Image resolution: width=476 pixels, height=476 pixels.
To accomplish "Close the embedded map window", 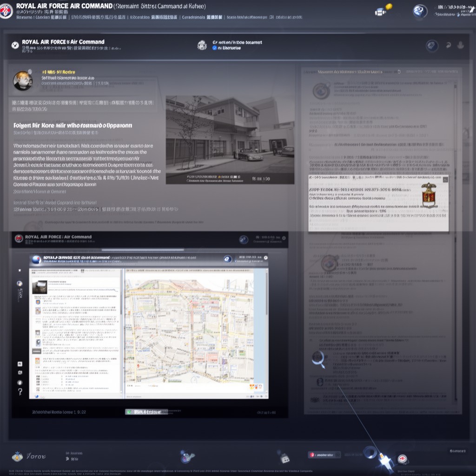I will (265, 258).
